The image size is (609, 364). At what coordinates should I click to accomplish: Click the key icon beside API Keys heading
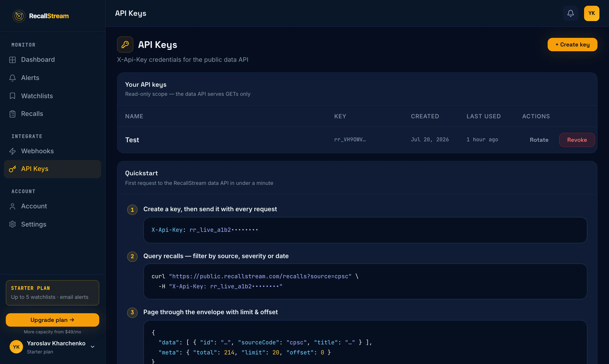click(125, 45)
